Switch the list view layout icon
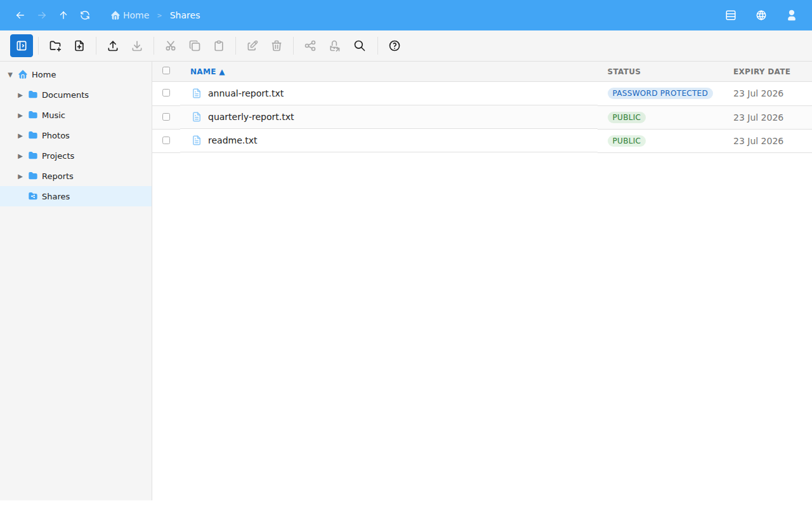The width and height of the screenshot is (812, 508). click(731, 15)
